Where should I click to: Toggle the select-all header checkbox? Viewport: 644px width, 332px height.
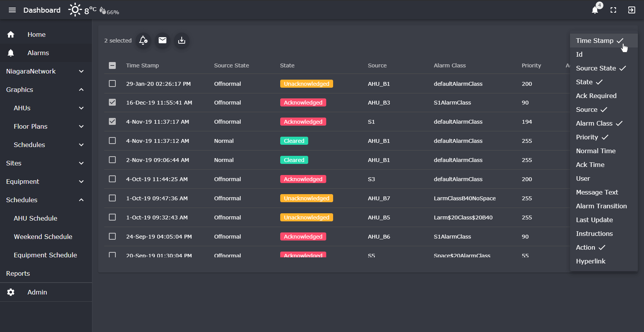112,65
